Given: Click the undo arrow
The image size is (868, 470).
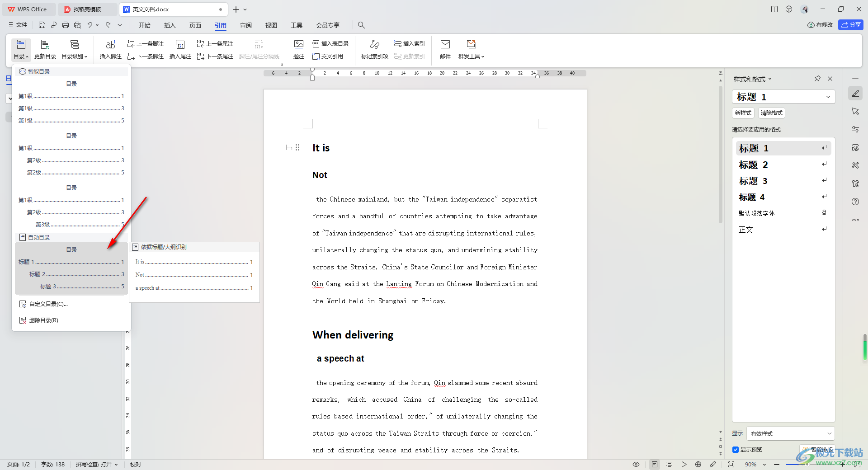Looking at the screenshot, I should (90, 25).
